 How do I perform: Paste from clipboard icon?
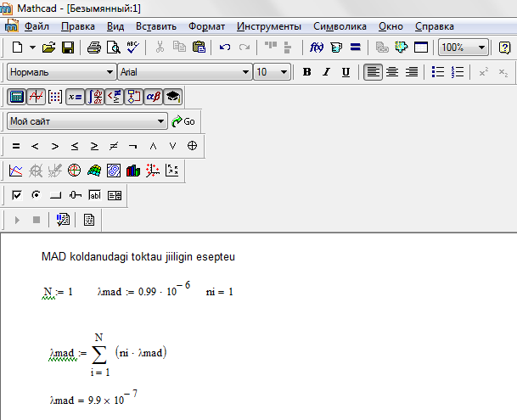coord(199,47)
